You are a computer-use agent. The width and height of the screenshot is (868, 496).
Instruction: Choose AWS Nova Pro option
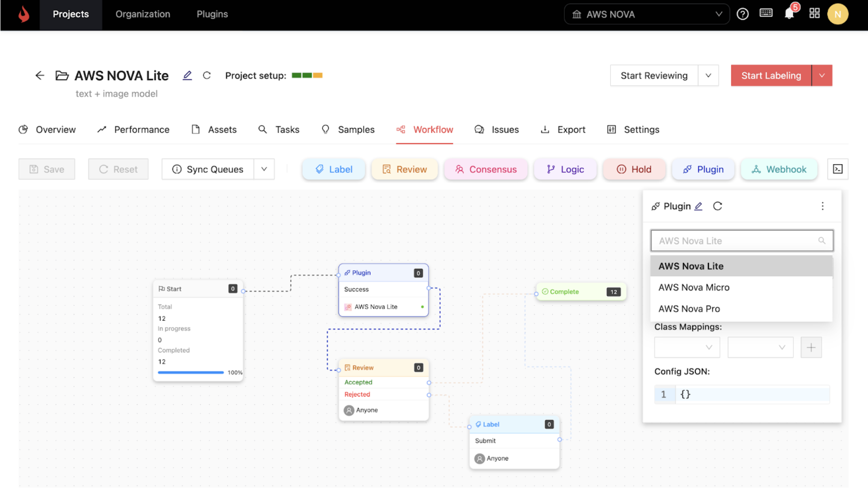pos(741,309)
